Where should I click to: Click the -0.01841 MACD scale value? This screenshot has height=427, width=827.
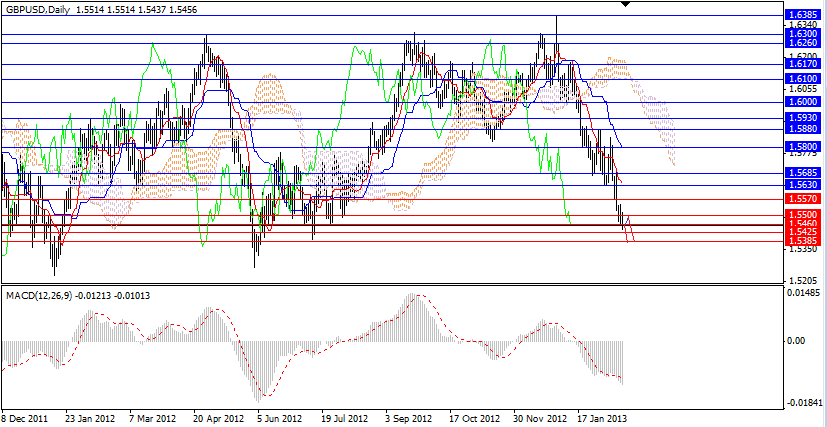point(803,402)
